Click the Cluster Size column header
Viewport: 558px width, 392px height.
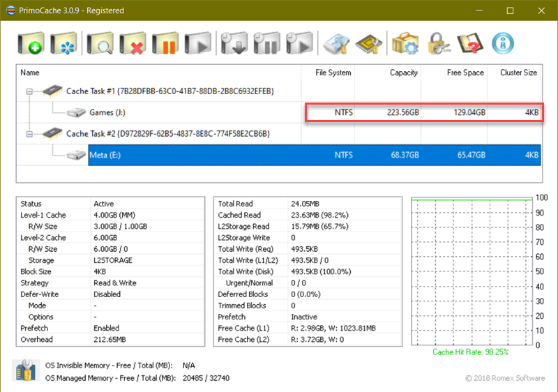[x=515, y=73]
